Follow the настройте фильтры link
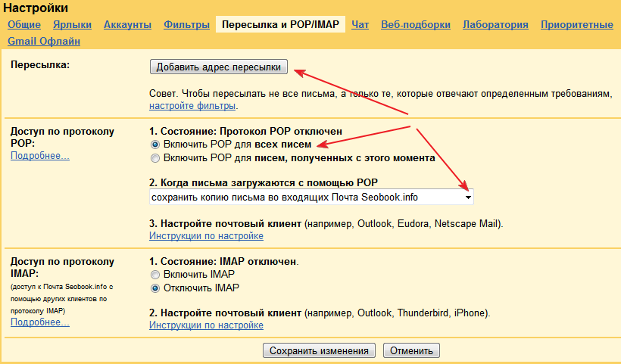Viewport: 621px width, 364px height. [x=192, y=106]
